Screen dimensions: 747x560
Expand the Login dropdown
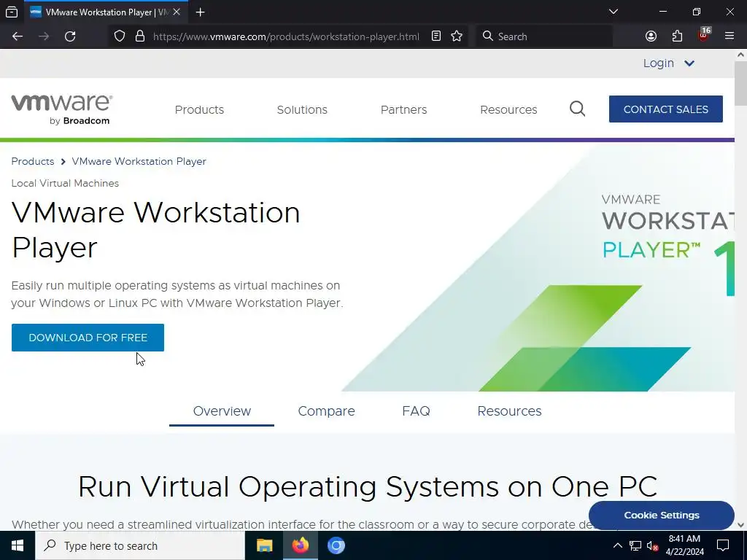coord(669,63)
